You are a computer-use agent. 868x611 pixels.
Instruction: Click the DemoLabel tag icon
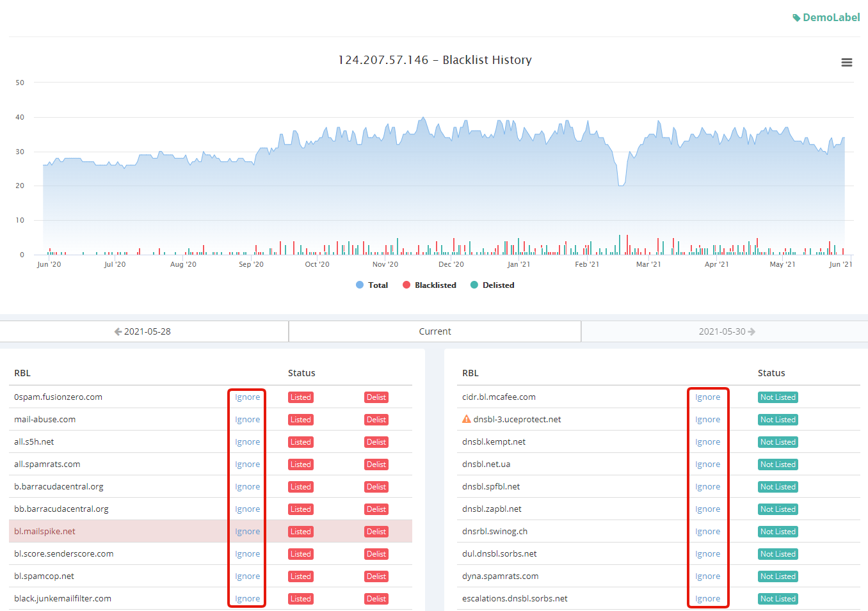pos(796,18)
